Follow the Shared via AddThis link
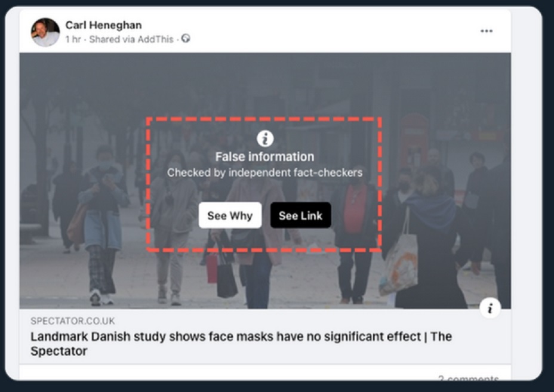 pyautogui.click(x=131, y=39)
